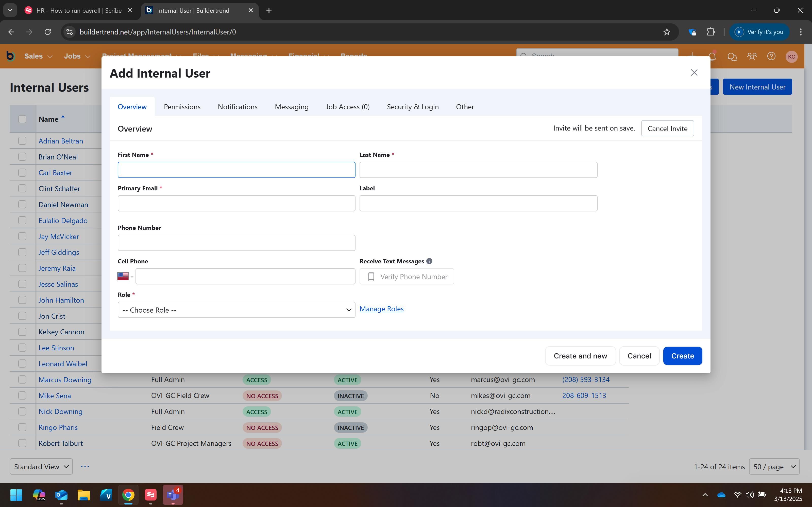The image size is (812, 507).
Task: Check the box next to Marcus Downing
Action: click(22, 379)
